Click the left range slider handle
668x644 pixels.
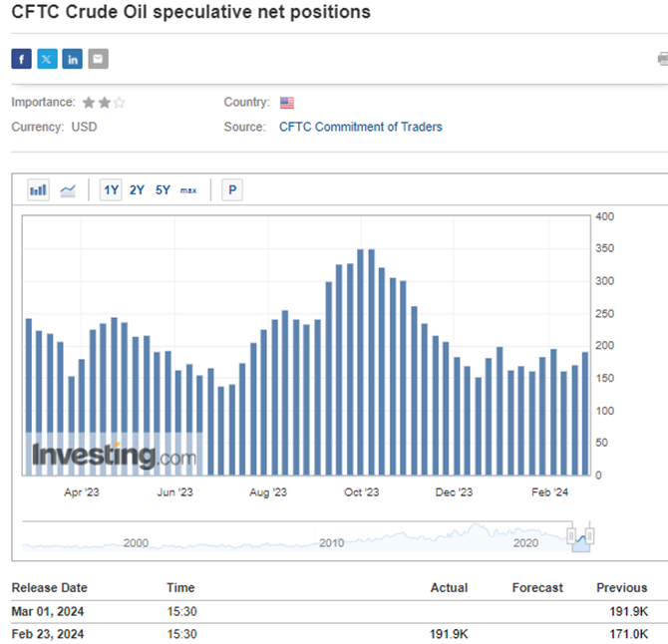coord(571,535)
